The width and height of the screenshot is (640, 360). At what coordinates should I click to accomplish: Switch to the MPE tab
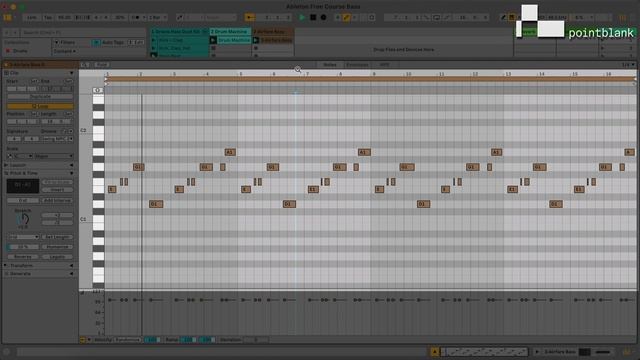pos(384,64)
